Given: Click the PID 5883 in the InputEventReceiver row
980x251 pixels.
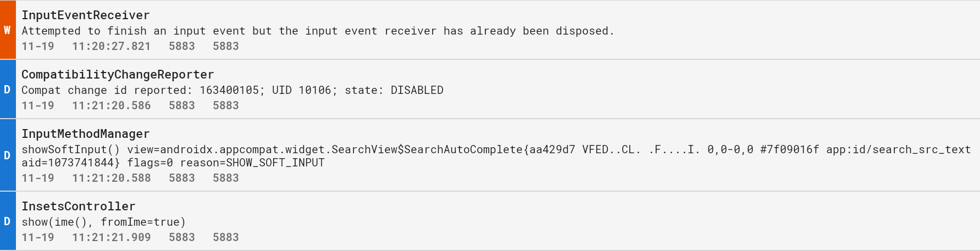Looking at the screenshot, I should (x=182, y=46).
